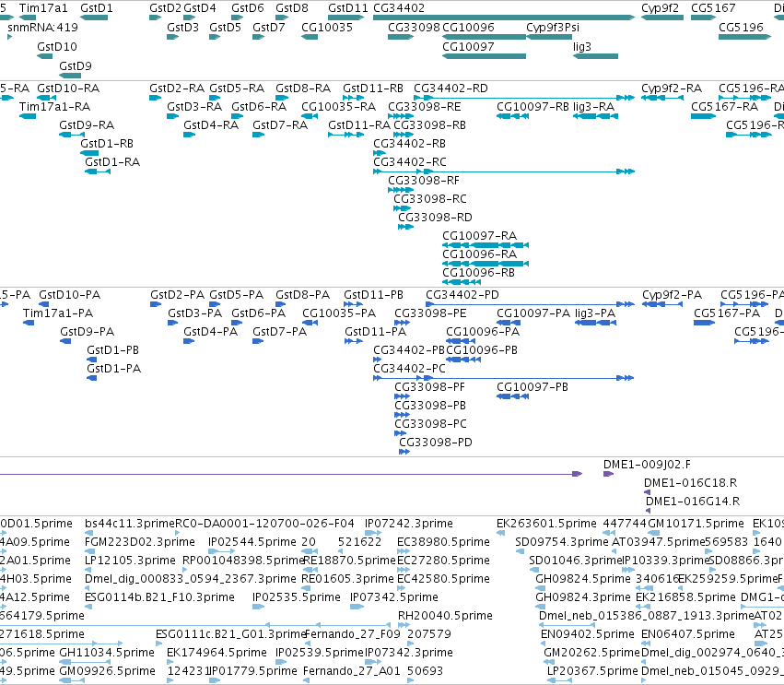Click the Cyp9f2-RA transcript label
Viewport: 784px width, 685px height.
click(x=672, y=89)
